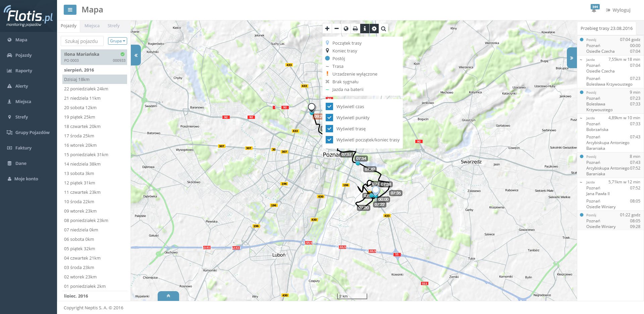Open Faktury in the sidebar
The height and width of the screenshot is (314, 644).
point(23,148)
